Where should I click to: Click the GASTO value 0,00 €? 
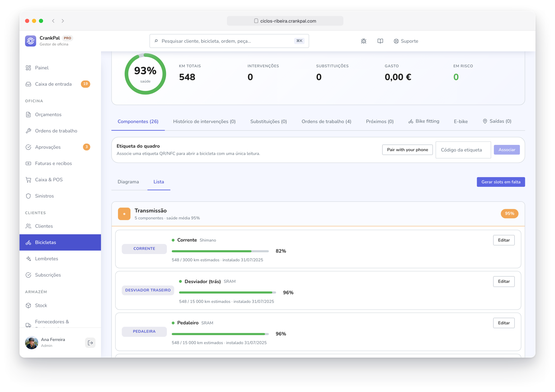398,77
